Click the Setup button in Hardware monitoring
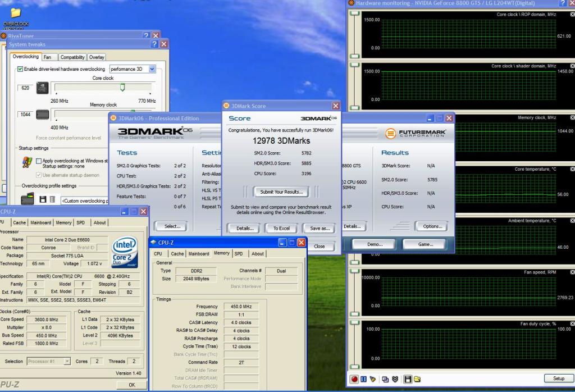This screenshot has width=575, height=392. pyautogui.click(x=559, y=379)
